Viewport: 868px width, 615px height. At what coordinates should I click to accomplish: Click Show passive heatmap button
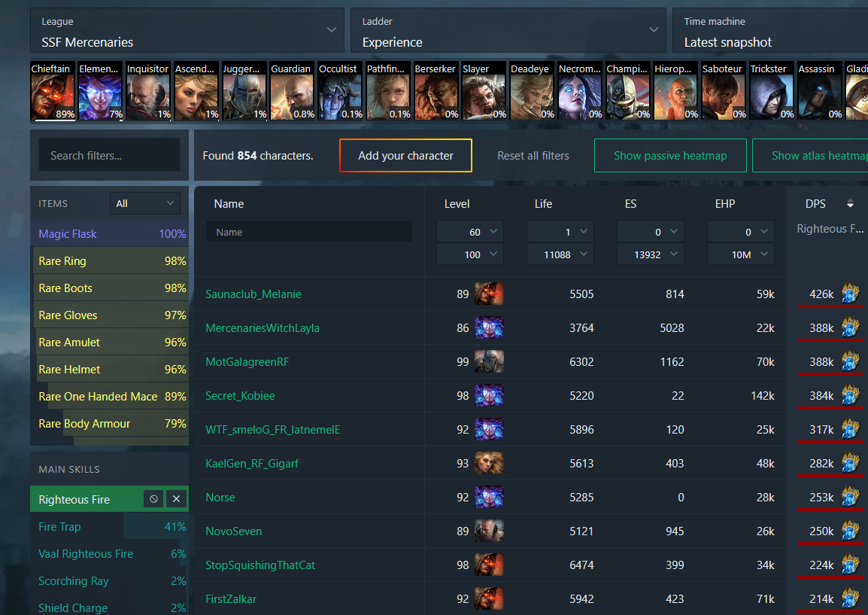pyautogui.click(x=670, y=156)
